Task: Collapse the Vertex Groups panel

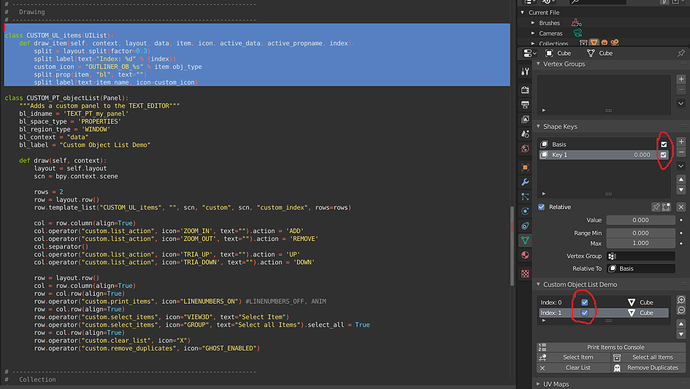Action: click(538, 64)
